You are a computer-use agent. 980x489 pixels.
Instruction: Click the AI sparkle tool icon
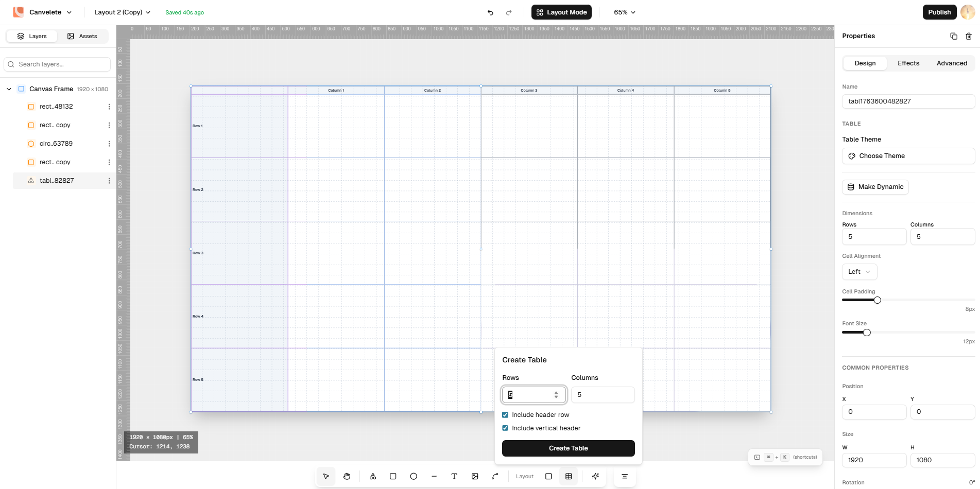595,476
